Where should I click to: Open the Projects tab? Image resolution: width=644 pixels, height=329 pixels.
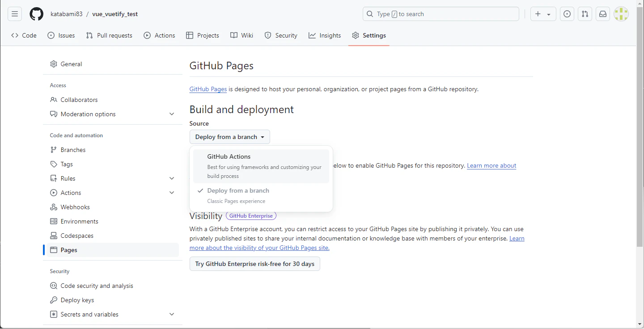pyautogui.click(x=203, y=35)
